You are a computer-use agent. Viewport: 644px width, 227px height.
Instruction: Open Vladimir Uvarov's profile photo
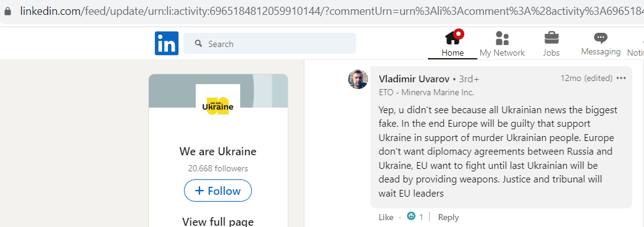coord(358,79)
